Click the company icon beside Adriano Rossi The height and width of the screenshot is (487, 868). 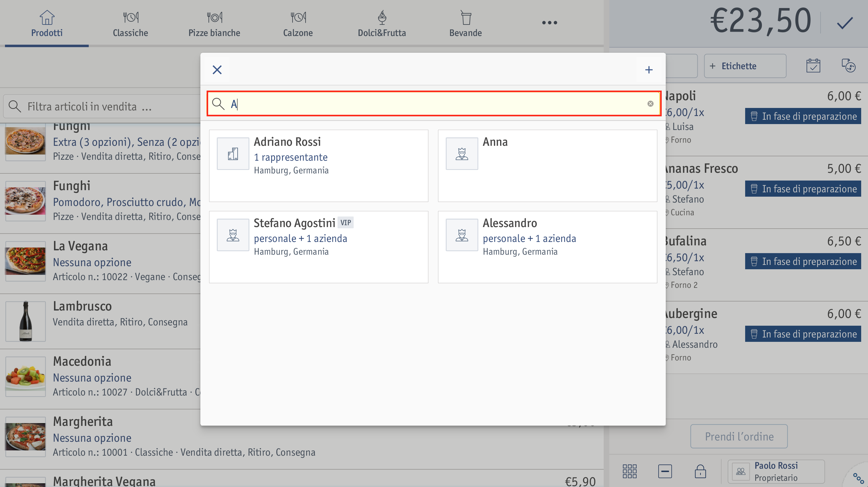233,154
